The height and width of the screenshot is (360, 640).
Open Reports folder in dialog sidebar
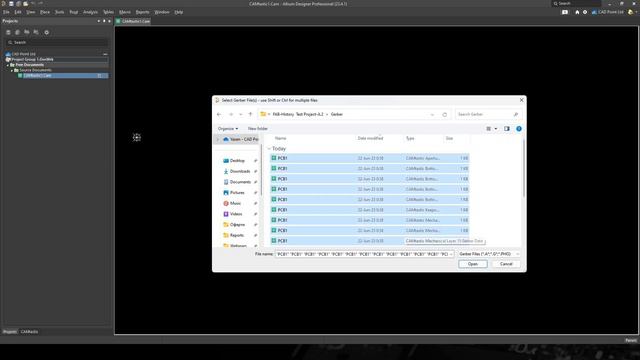point(237,235)
